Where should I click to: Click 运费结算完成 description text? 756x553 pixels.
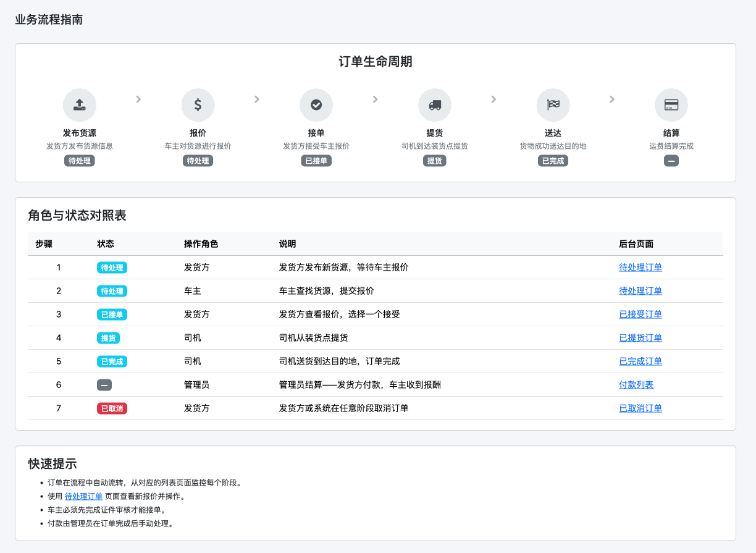click(x=671, y=146)
